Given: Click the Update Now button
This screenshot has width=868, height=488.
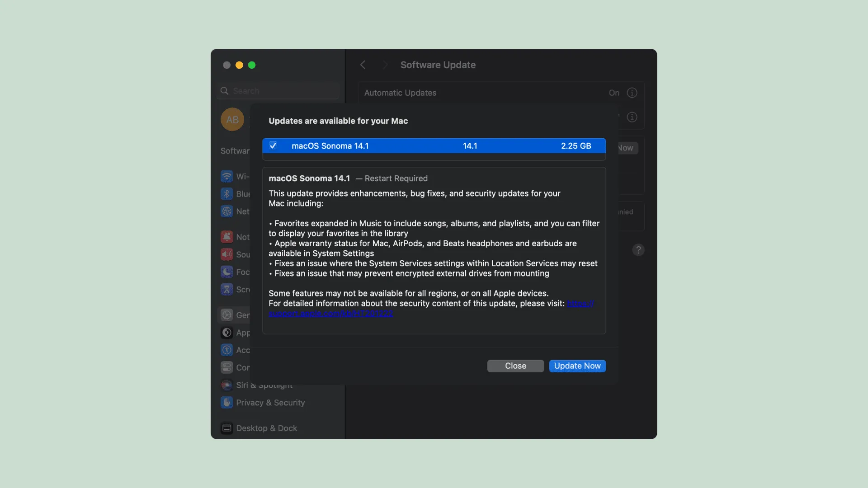Looking at the screenshot, I should point(577,365).
